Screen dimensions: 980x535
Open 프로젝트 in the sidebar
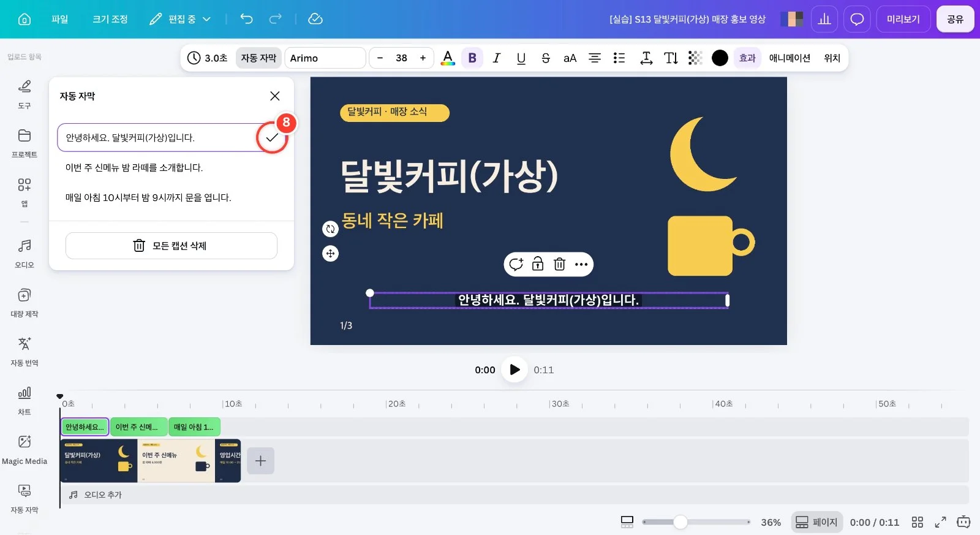pos(24,143)
